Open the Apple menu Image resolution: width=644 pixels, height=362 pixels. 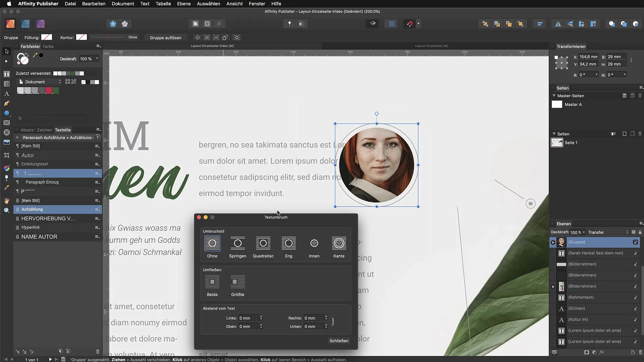(9, 4)
